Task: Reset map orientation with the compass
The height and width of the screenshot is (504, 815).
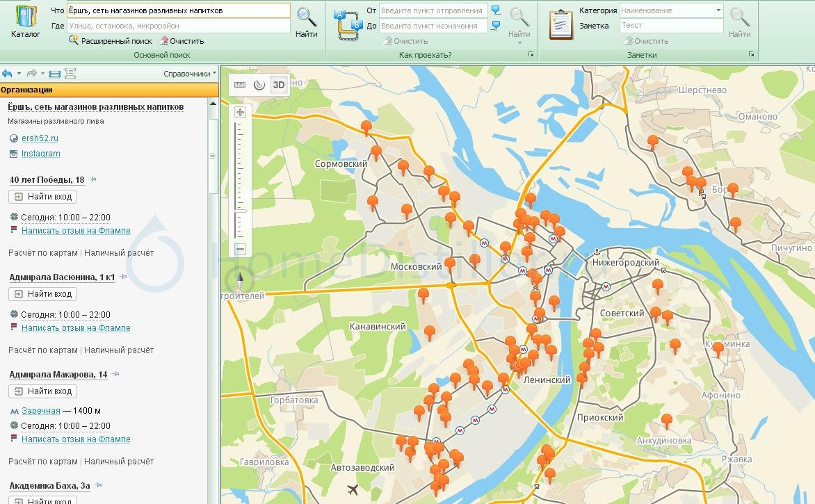Action: click(240, 280)
